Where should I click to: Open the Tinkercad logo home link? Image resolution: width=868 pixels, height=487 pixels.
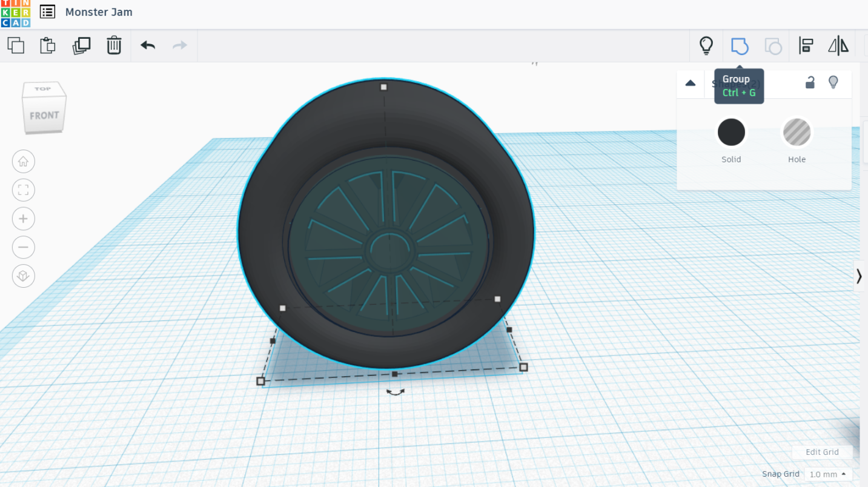[15, 13]
